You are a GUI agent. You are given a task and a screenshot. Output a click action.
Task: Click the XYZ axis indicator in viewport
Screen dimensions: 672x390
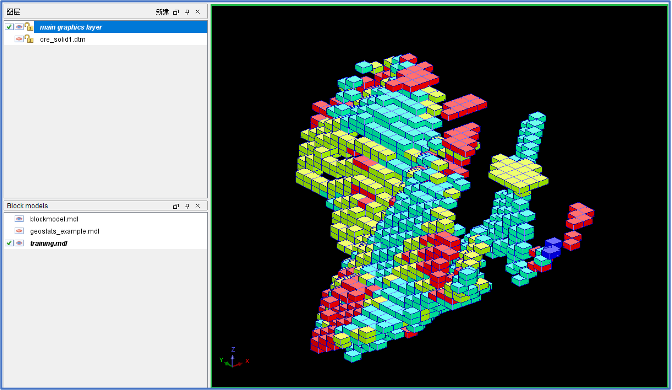(234, 358)
